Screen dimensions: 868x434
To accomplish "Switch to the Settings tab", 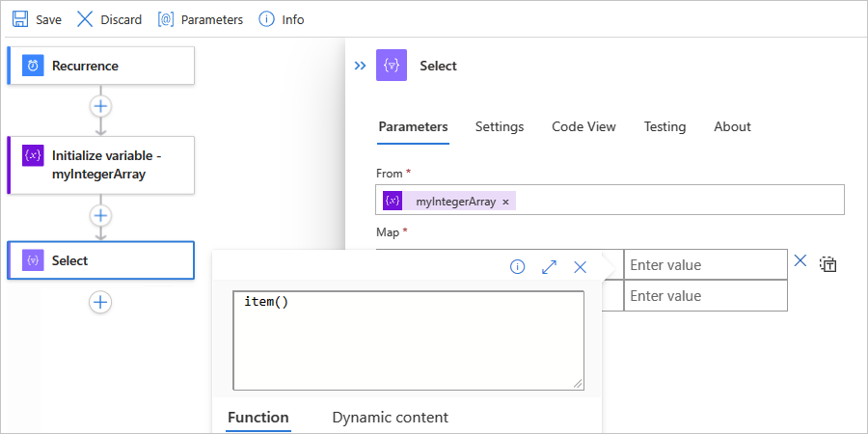I will pos(500,126).
